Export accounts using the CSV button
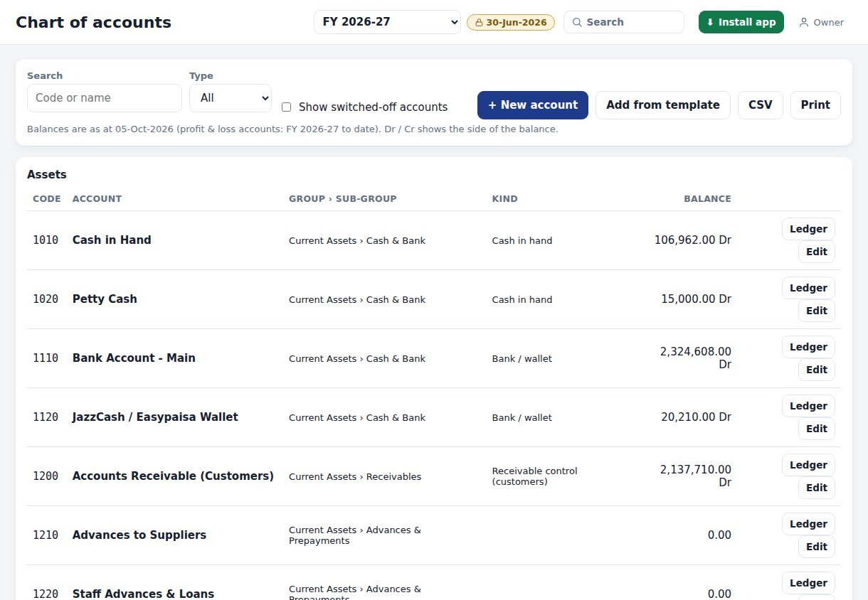Image resolution: width=868 pixels, height=600 pixels. (x=761, y=105)
